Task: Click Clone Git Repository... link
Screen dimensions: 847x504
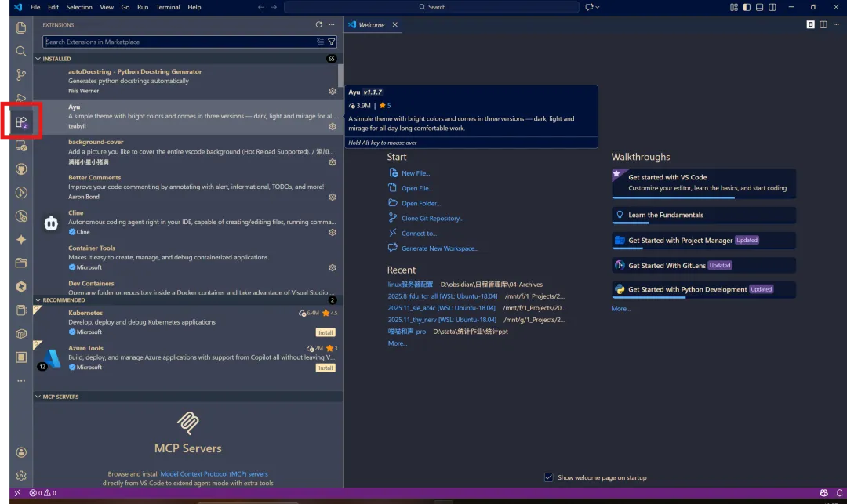Action: [x=432, y=219]
